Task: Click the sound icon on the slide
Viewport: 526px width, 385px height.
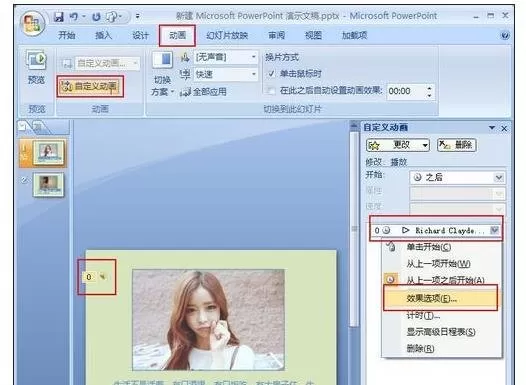Action: (x=103, y=276)
